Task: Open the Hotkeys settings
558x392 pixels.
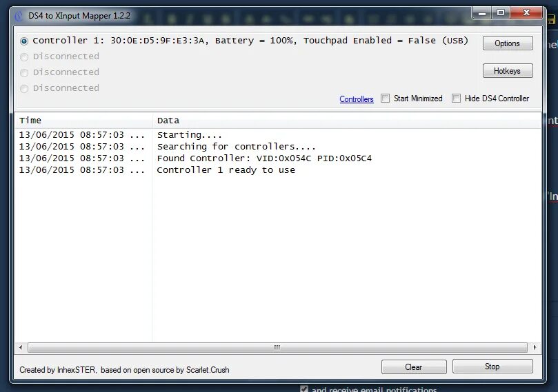Action: click(508, 71)
